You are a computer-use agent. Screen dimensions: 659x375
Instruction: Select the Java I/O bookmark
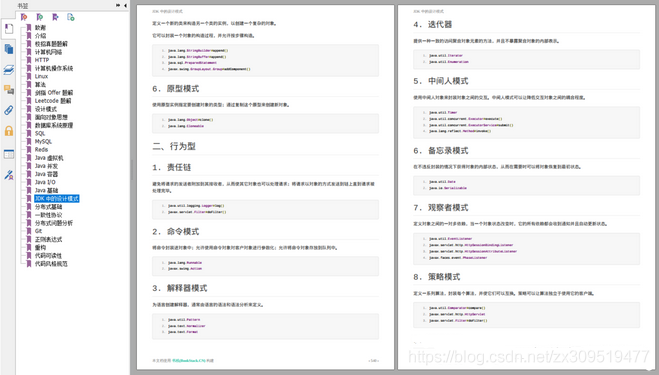45,182
